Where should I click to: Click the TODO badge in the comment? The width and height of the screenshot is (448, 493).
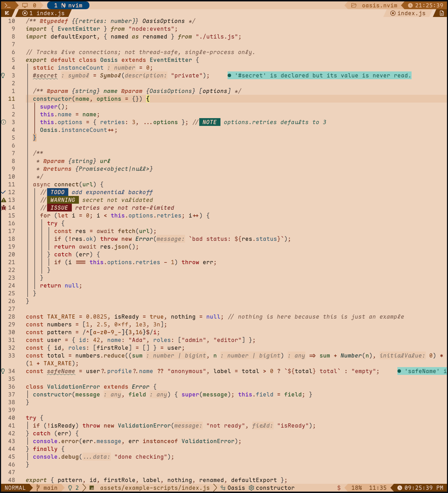coord(58,192)
